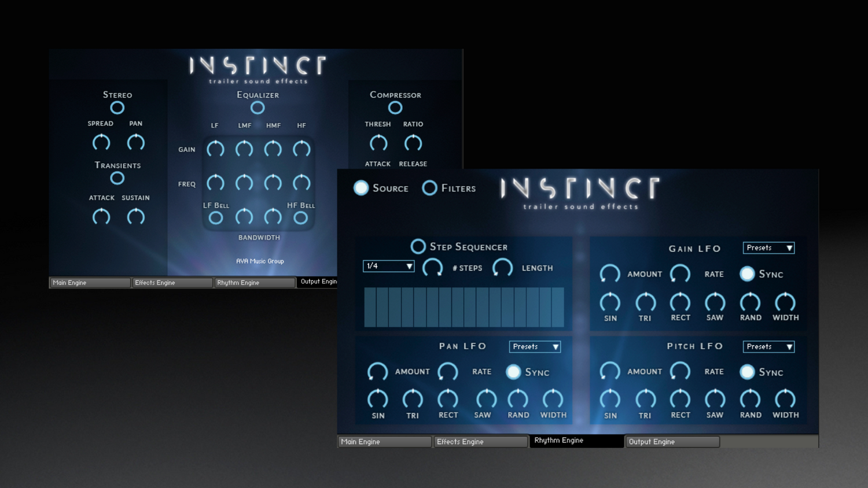Click the Transients Attack knob

(x=101, y=217)
